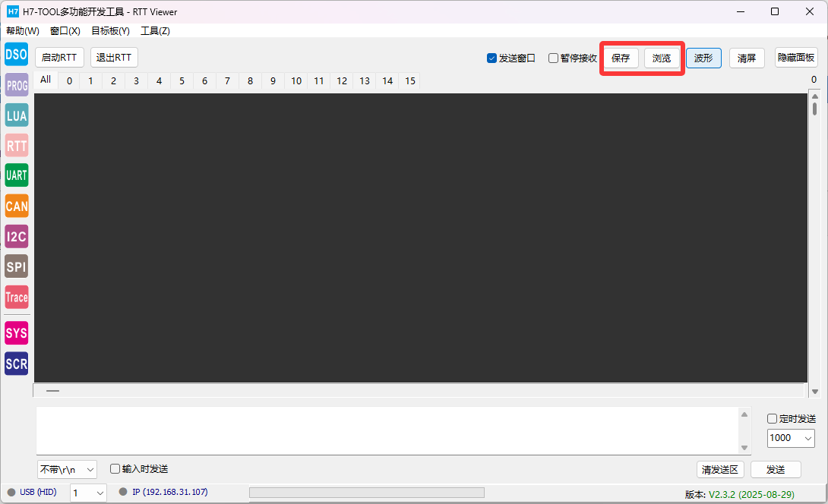Open the 目标板(Y) menu
Screen dimensions: 828x504
click(110, 31)
